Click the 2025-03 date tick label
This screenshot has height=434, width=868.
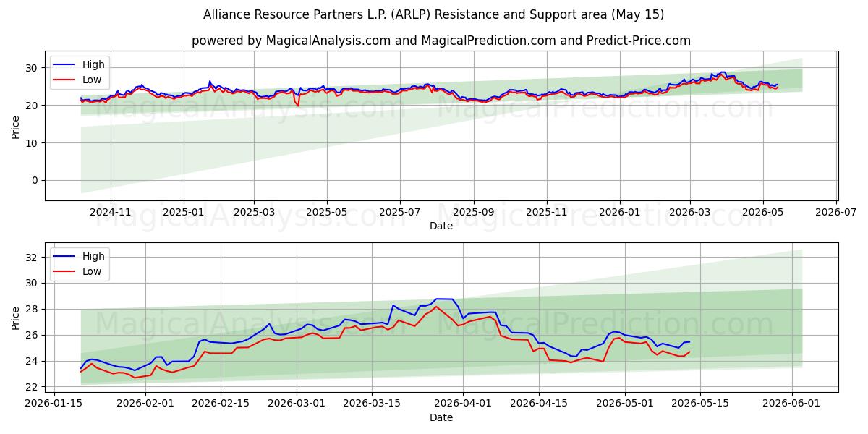pyautogui.click(x=254, y=212)
